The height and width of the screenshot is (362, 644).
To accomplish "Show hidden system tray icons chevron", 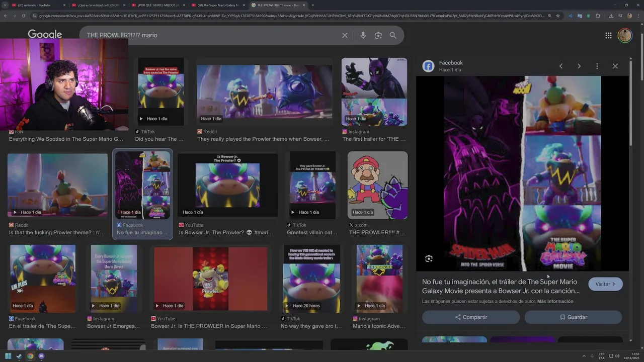I will click(x=584, y=356).
